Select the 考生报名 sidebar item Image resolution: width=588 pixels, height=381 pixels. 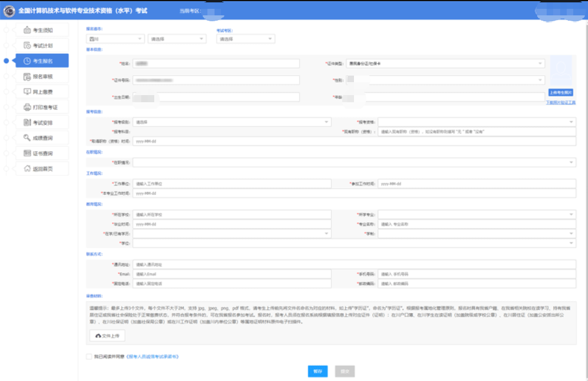click(43, 61)
